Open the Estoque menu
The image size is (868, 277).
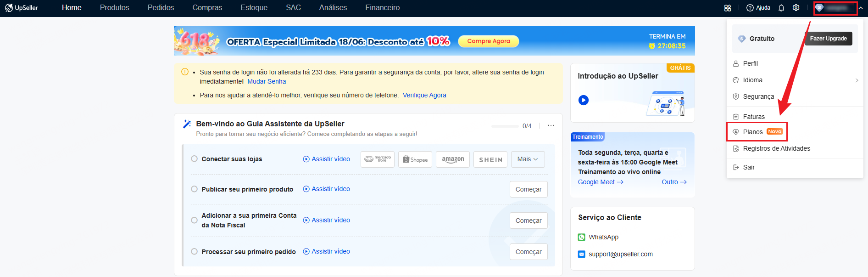coord(254,8)
